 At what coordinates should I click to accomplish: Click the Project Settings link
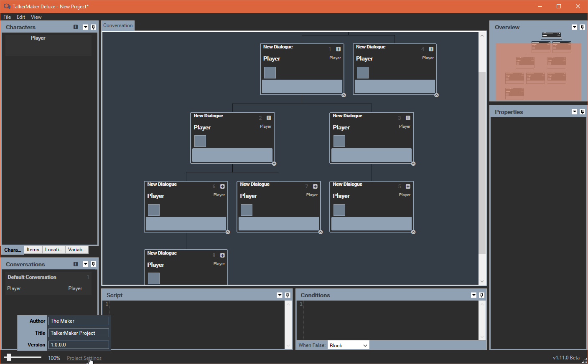84,358
